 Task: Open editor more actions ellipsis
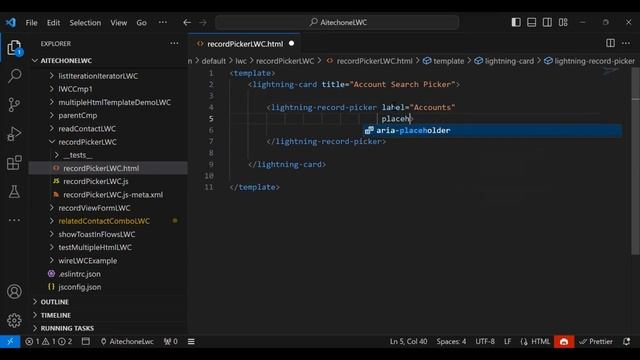(x=626, y=43)
